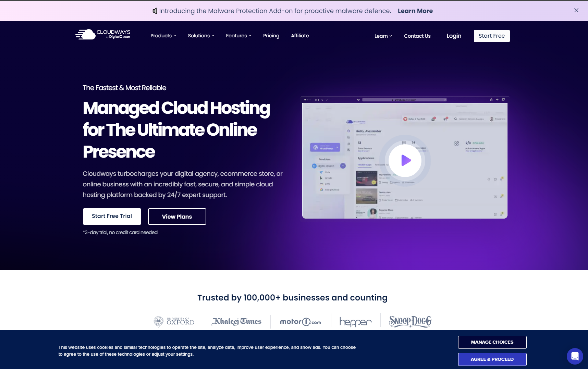Open the live chat bubble

pos(575,356)
